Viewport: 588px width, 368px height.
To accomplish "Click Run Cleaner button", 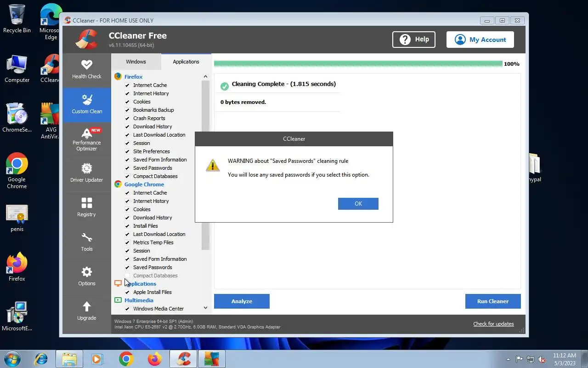I will click(x=493, y=301).
